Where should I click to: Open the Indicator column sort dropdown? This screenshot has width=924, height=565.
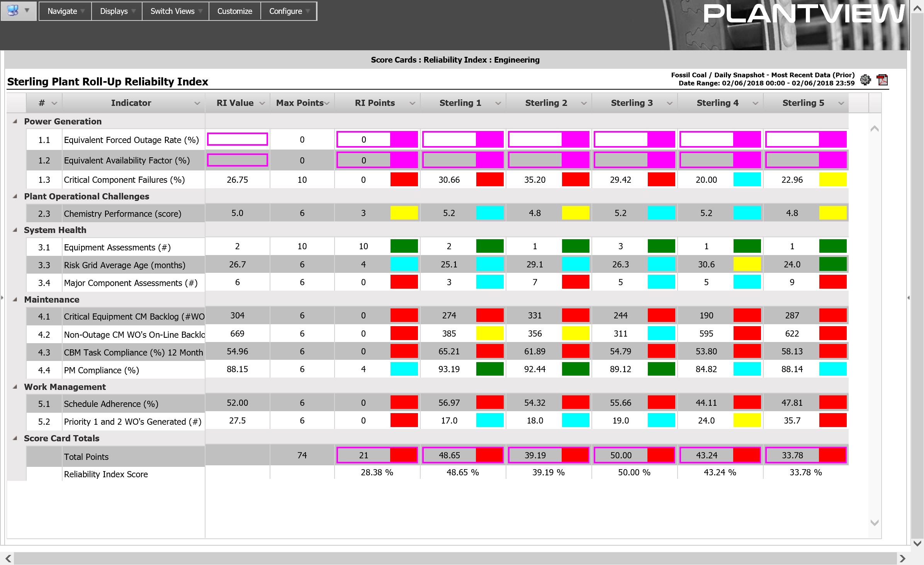click(195, 103)
